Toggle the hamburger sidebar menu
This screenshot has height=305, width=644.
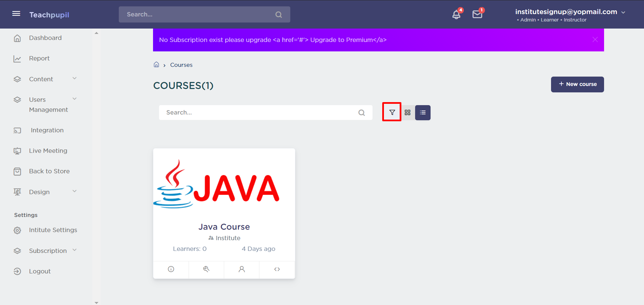16,14
